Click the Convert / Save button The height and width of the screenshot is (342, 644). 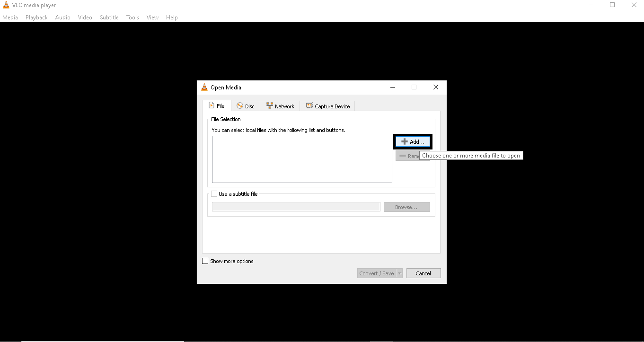[376, 273]
